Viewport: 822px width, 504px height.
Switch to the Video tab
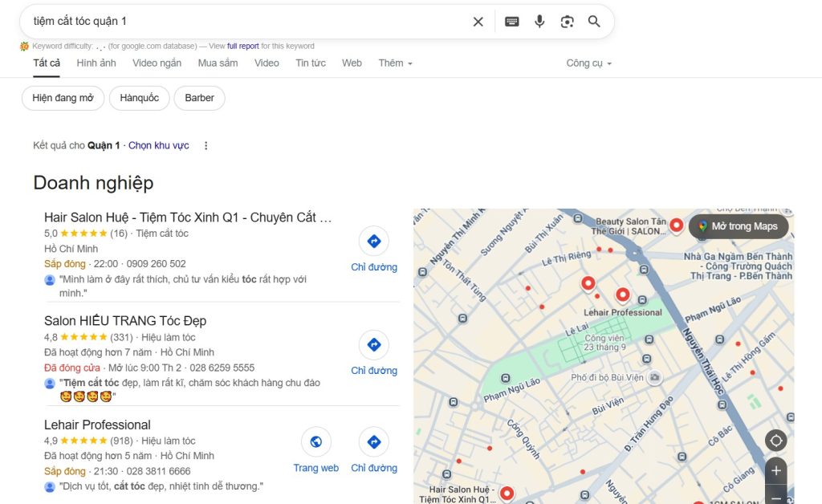coord(267,63)
